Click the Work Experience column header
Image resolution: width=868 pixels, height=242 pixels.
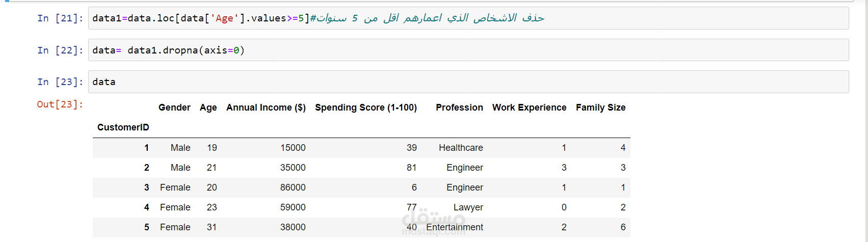pyautogui.click(x=529, y=107)
